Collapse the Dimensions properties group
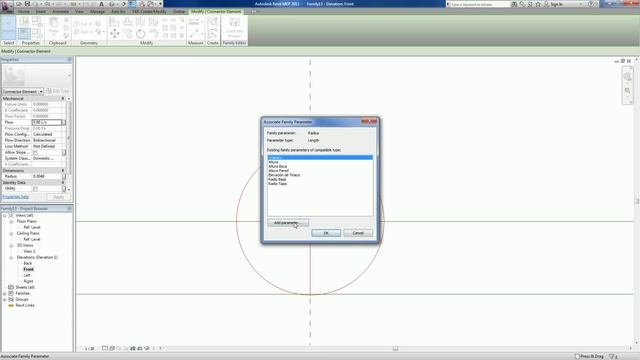Screen dimensions: 640x360 tap(63, 171)
